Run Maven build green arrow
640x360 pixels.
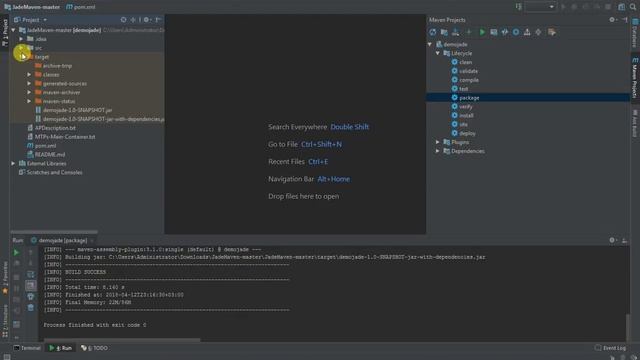(x=482, y=32)
